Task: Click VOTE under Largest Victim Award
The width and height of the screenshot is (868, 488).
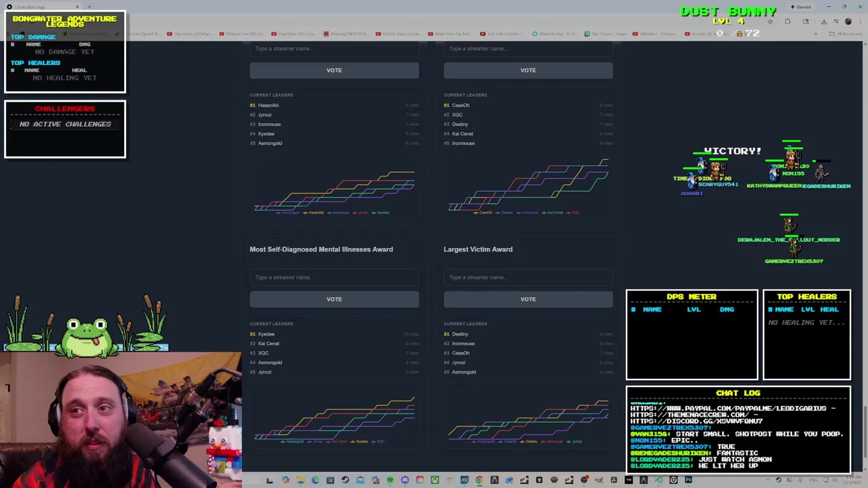Action: tap(528, 299)
